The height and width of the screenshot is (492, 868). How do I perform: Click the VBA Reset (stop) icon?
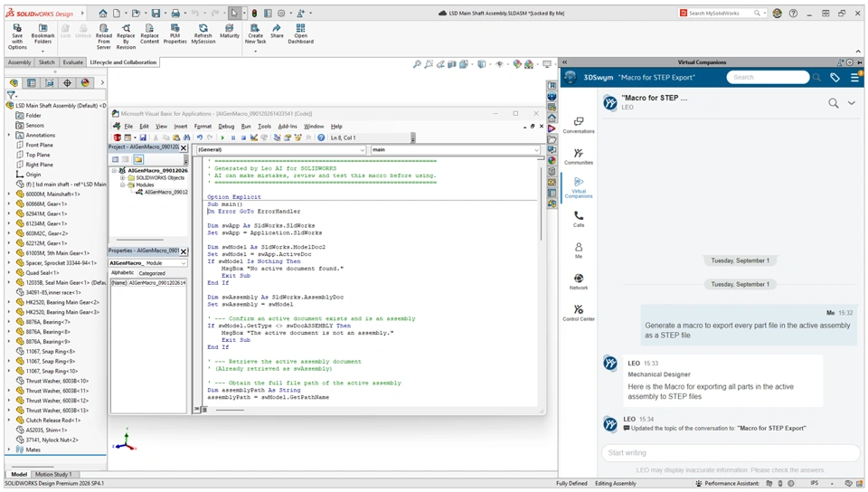point(243,137)
